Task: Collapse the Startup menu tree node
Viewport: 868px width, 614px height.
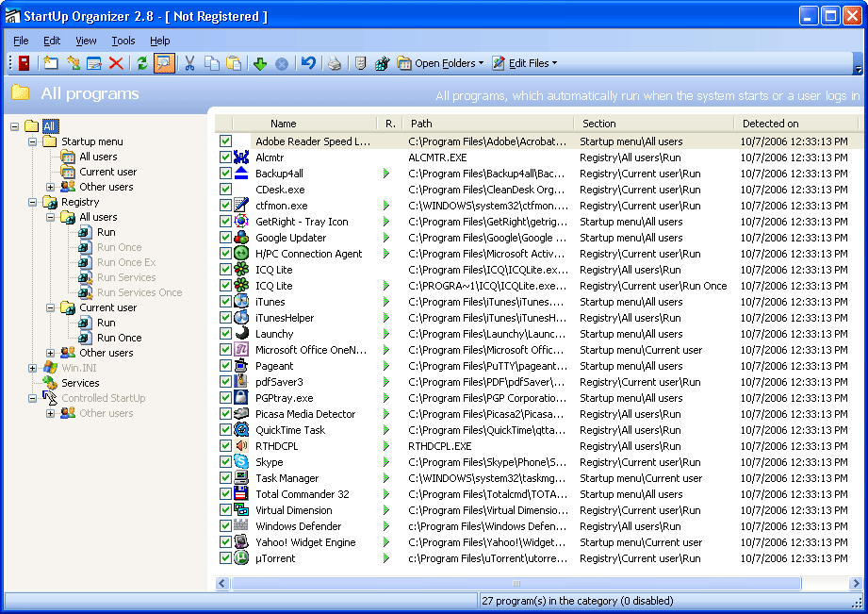Action: point(33,141)
